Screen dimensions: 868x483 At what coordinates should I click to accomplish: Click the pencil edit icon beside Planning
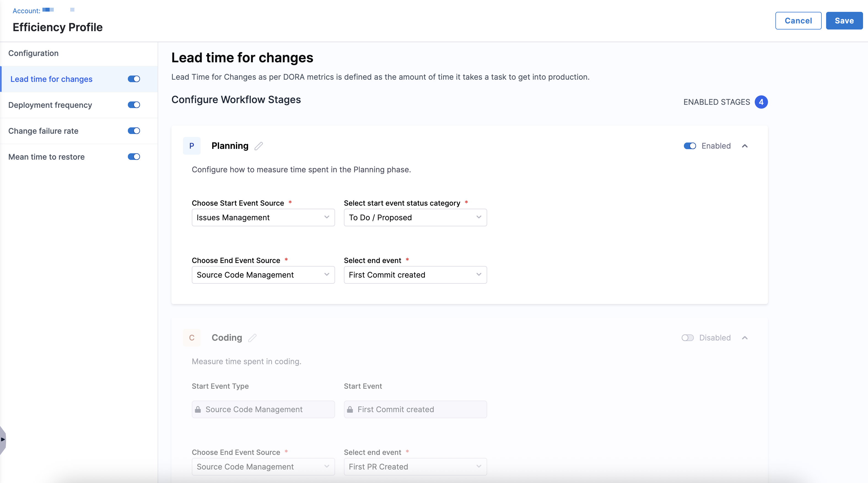pos(258,146)
